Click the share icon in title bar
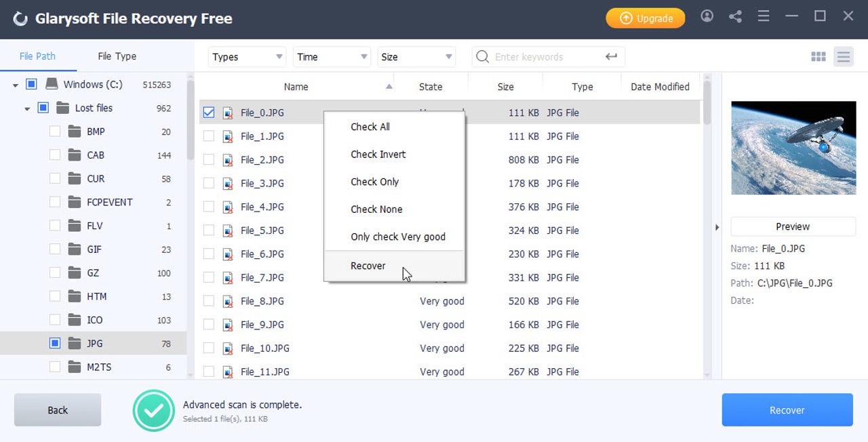Image resolution: width=868 pixels, height=442 pixels. (x=735, y=16)
